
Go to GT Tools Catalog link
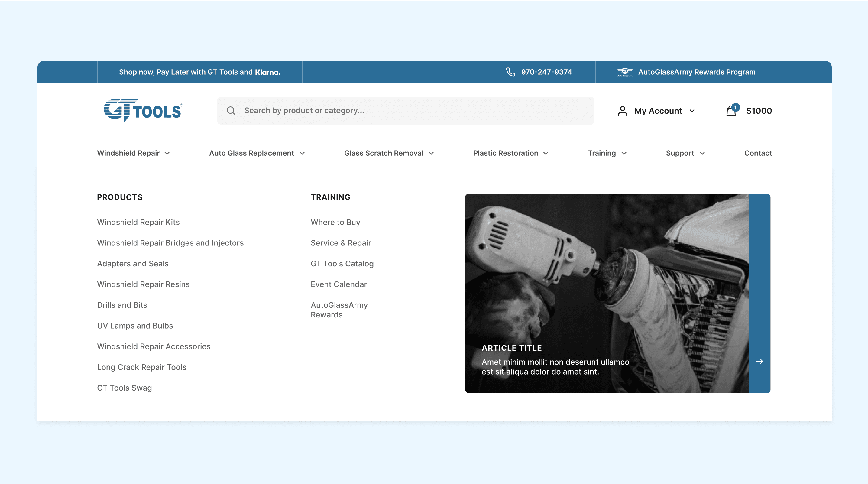click(342, 264)
